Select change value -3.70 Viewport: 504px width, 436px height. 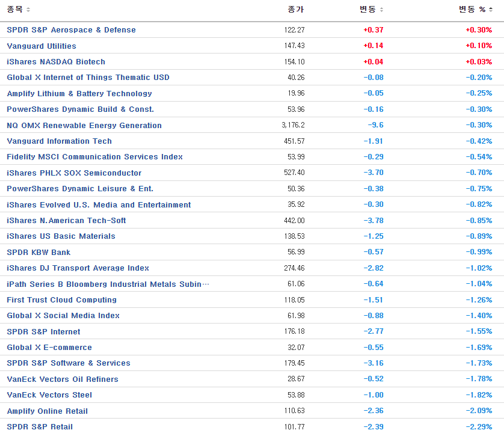click(373, 173)
